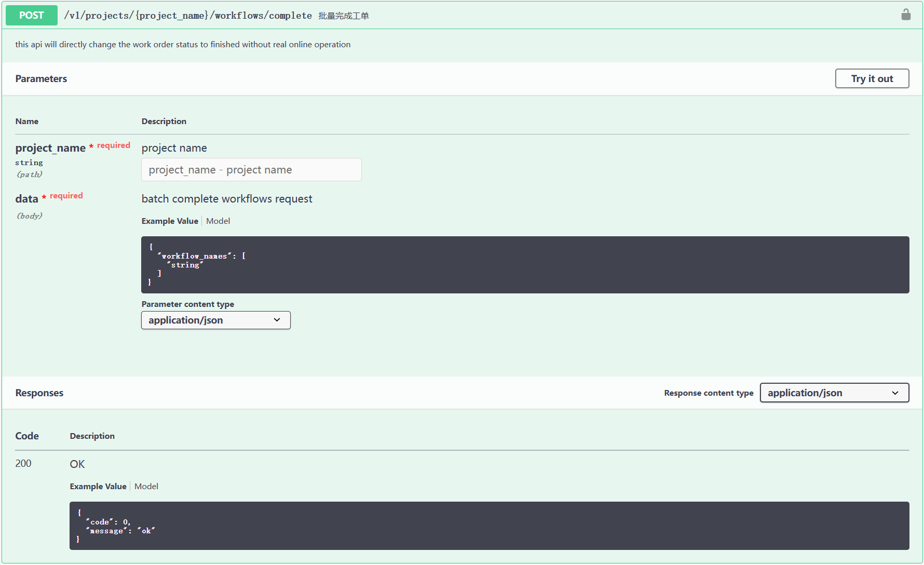Click the Example Value tab under OK response
Screen dimensions: 924x565
98,486
